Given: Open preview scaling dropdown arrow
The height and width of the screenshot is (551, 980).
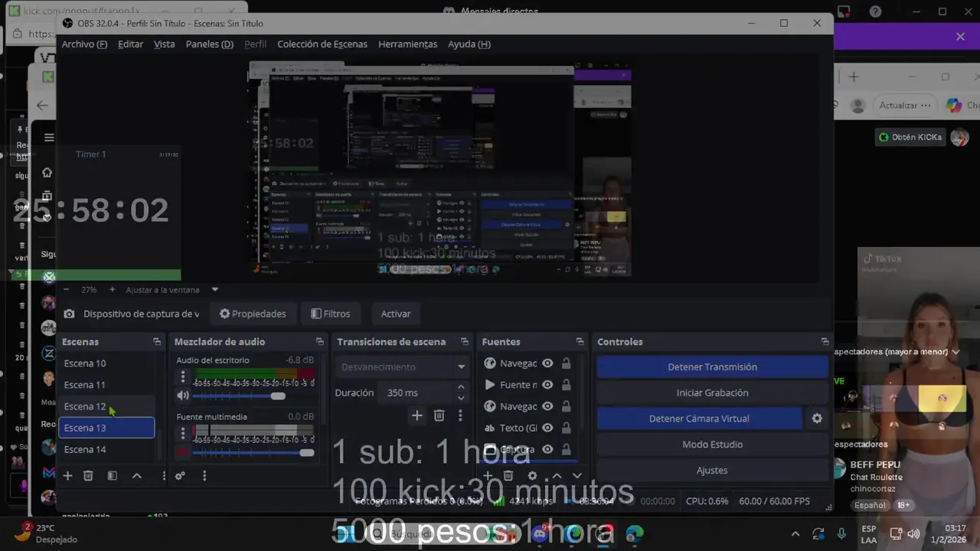Looking at the screenshot, I should coord(215,290).
